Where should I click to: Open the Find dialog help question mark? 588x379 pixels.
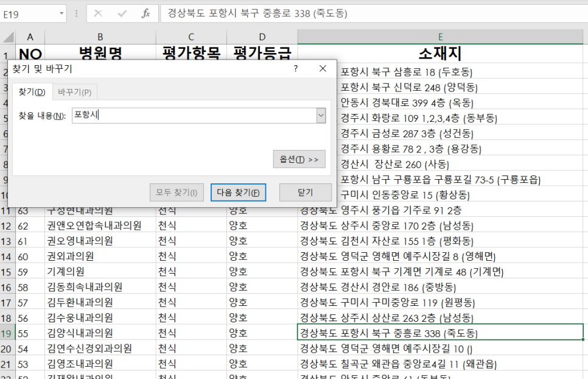click(296, 69)
